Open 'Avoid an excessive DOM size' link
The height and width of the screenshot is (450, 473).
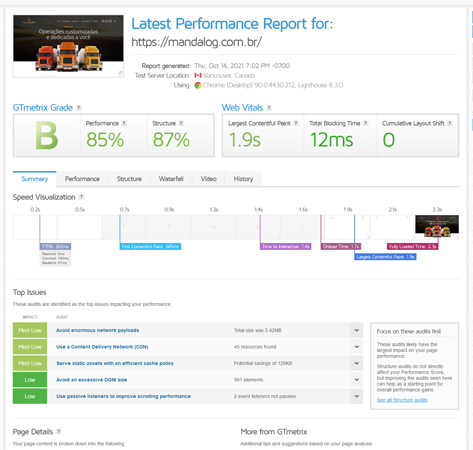[x=92, y=380]
